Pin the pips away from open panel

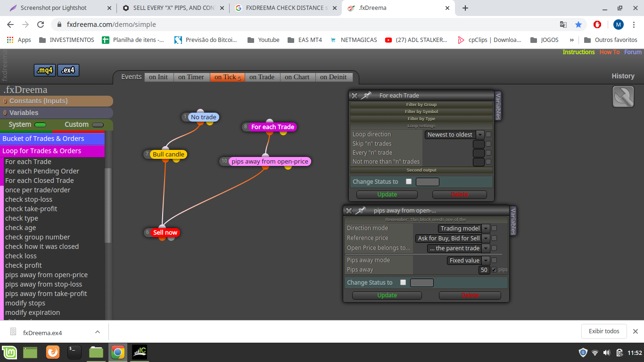click(360, 211)
